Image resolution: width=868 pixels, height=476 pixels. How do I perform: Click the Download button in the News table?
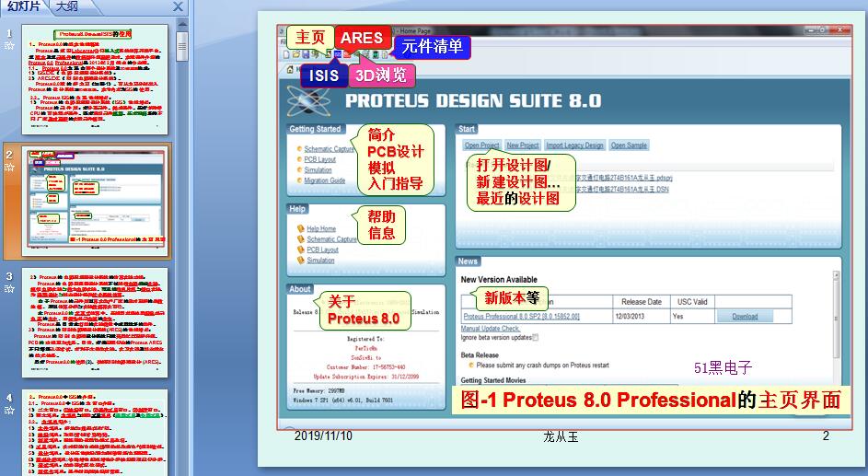pyautogui.click(x=745, y=317)
